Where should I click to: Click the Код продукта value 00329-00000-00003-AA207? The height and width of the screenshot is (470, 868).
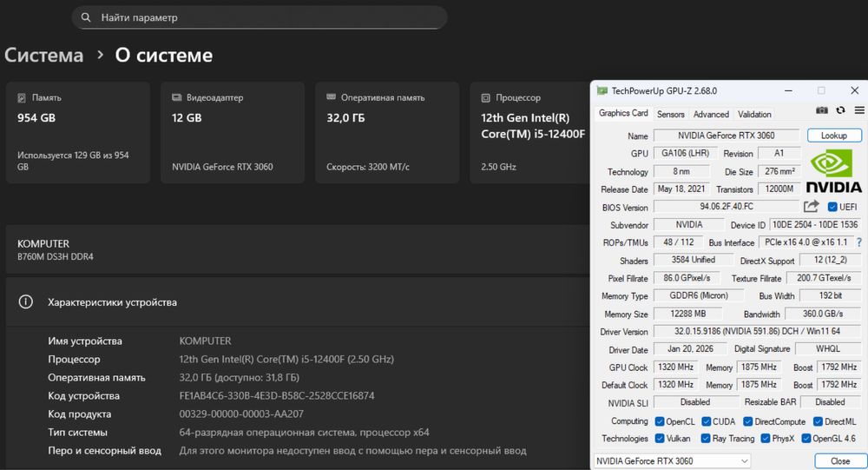(x=241, y=414)
